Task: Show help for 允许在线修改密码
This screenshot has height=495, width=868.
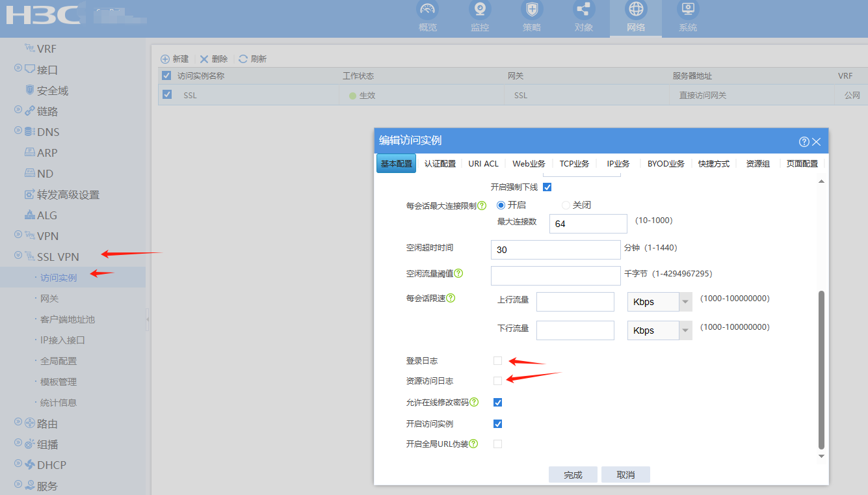Action: point(474,402)
